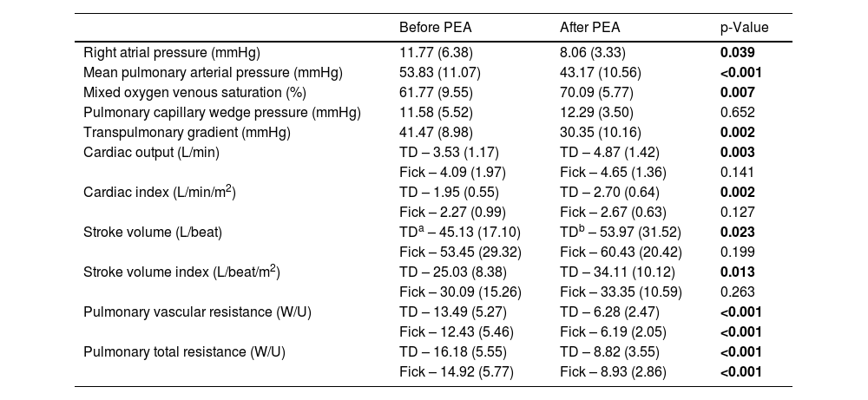Click 'Pulmonary capillary wedge pressure (mmHg)' label

(222, 112)
